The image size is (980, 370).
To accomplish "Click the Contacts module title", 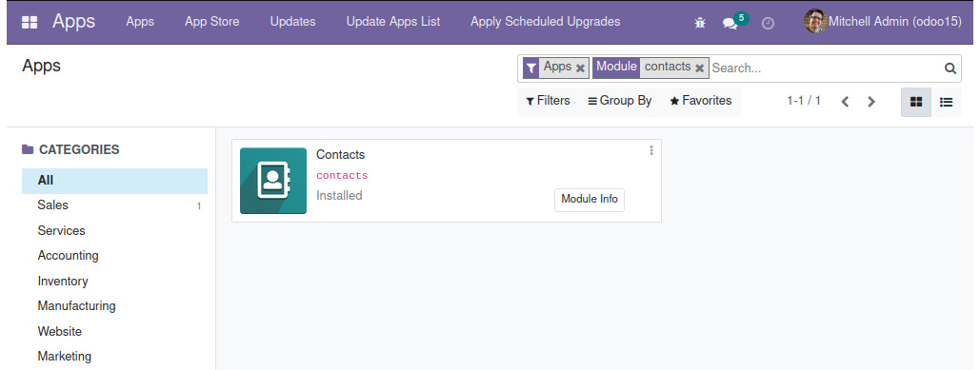I will coord(341,155).
